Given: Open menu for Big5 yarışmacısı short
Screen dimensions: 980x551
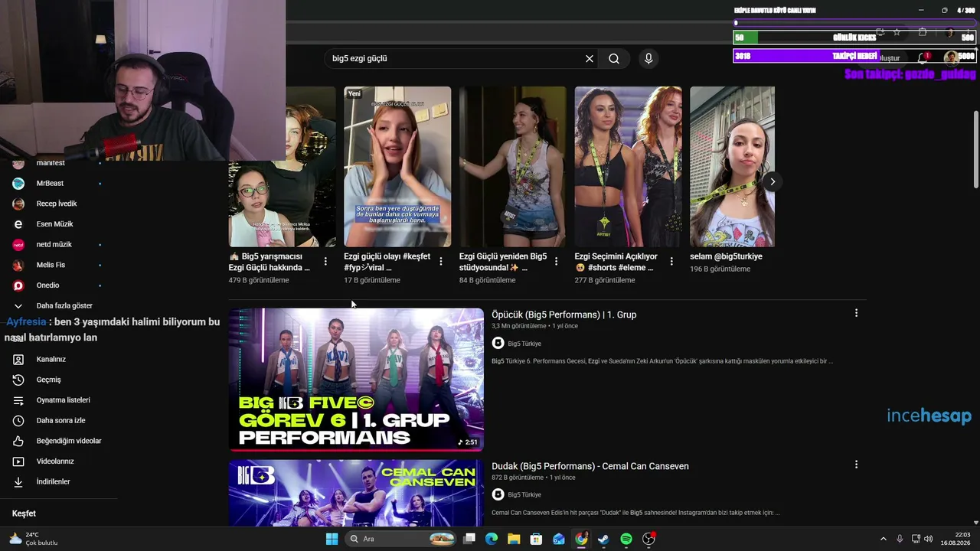Looking at the screenshot, I should coord(325,262).
